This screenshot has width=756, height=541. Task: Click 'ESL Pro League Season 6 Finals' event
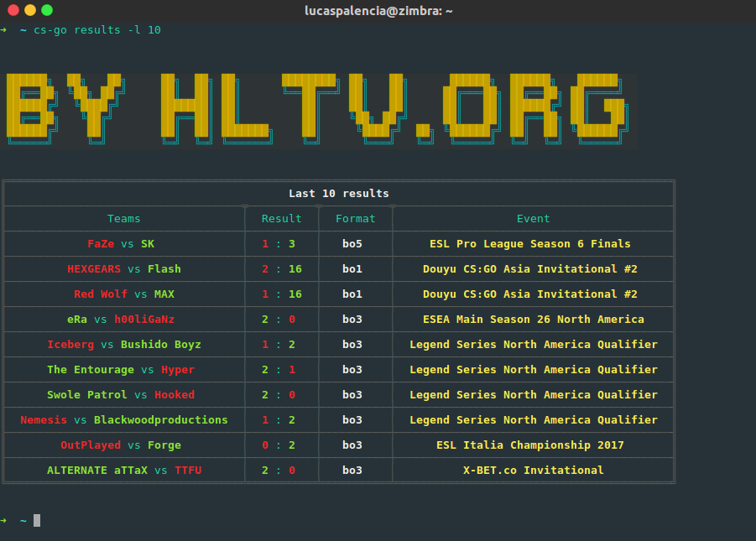530,243
